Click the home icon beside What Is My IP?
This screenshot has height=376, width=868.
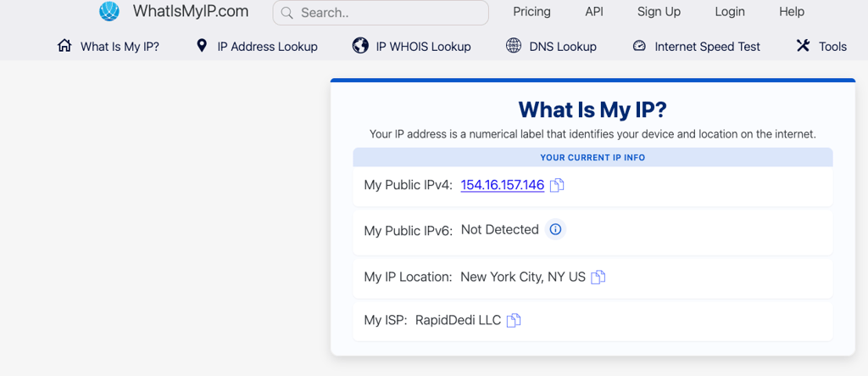tap(64, 46)
